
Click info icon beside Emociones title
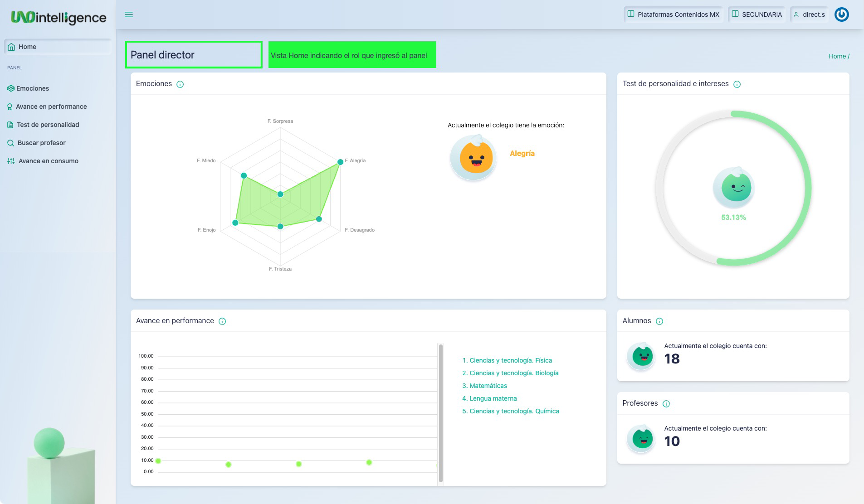(x=180, y=84)
